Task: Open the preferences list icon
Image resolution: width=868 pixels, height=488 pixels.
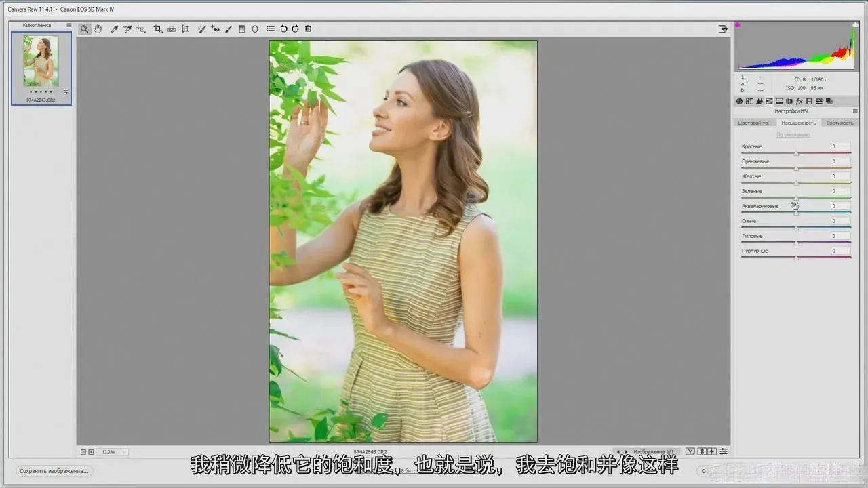Action: coord(271,29)
